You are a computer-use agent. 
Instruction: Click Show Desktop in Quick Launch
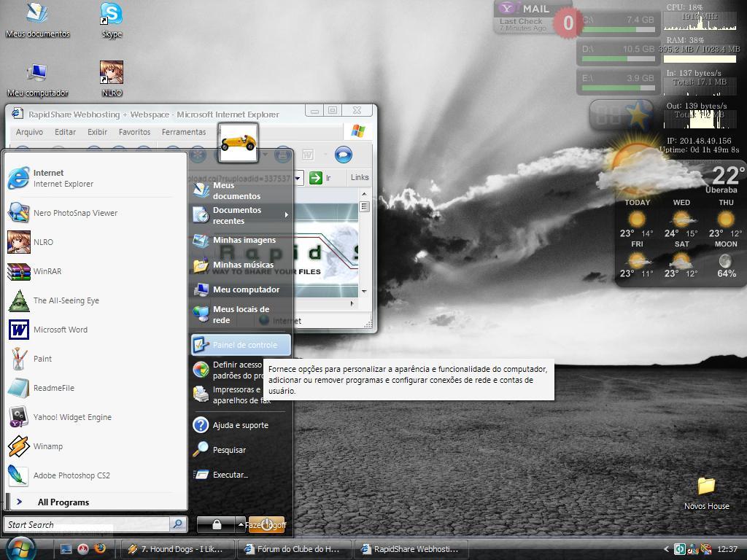tap(66, 549)
